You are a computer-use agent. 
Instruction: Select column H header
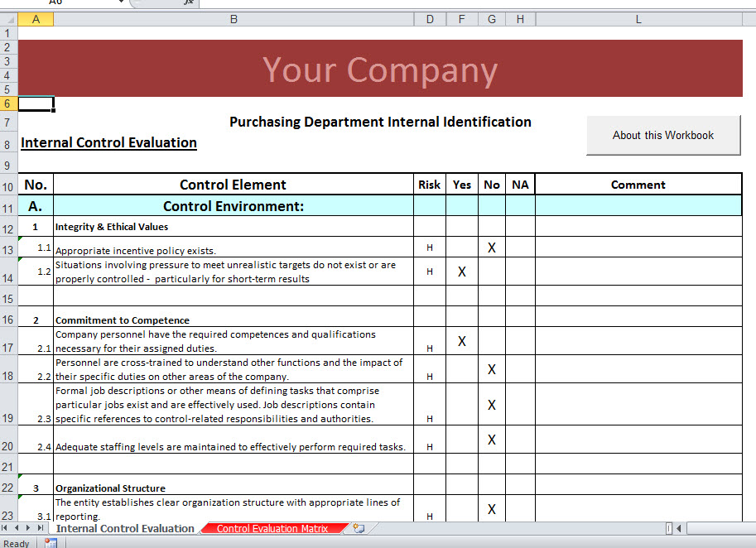point(520,19)
